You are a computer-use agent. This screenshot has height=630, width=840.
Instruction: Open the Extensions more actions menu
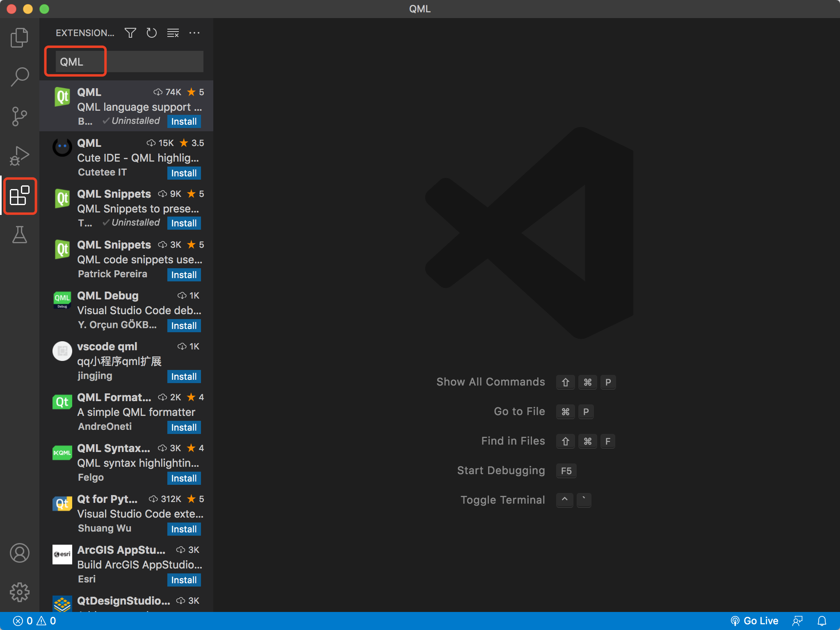pos(195,33)
